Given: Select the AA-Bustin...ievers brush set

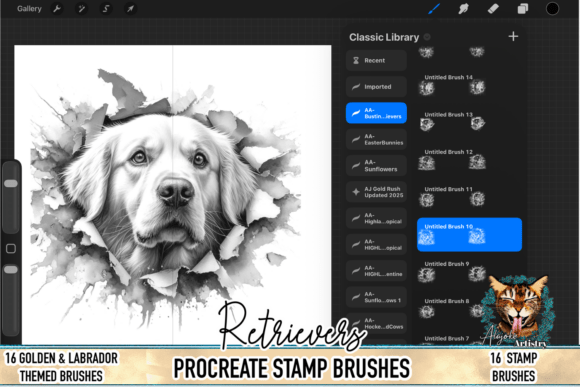Looking at the screenshot, I should [x=376, y=113].
